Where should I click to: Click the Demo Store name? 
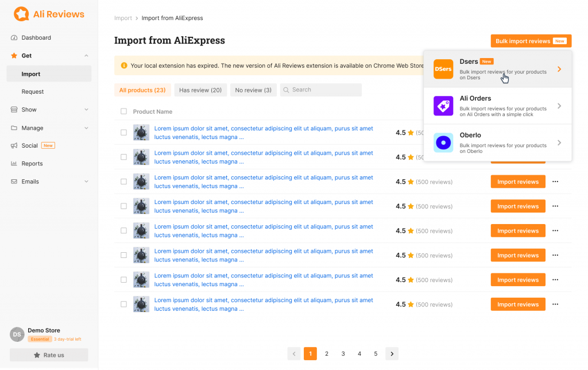(44, 330)
